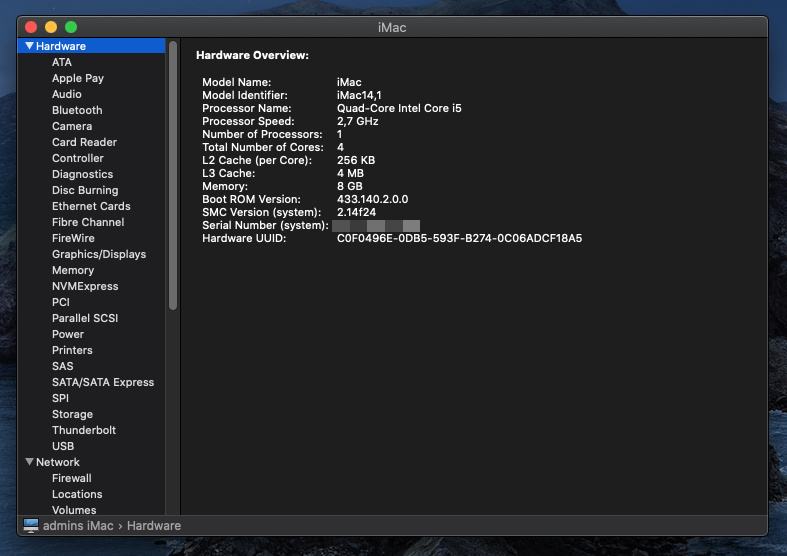Image resolution: width=787 pixels, height=556 pixels.
Task: Click admins iMac in the path bar
Action: click(78, 526)
